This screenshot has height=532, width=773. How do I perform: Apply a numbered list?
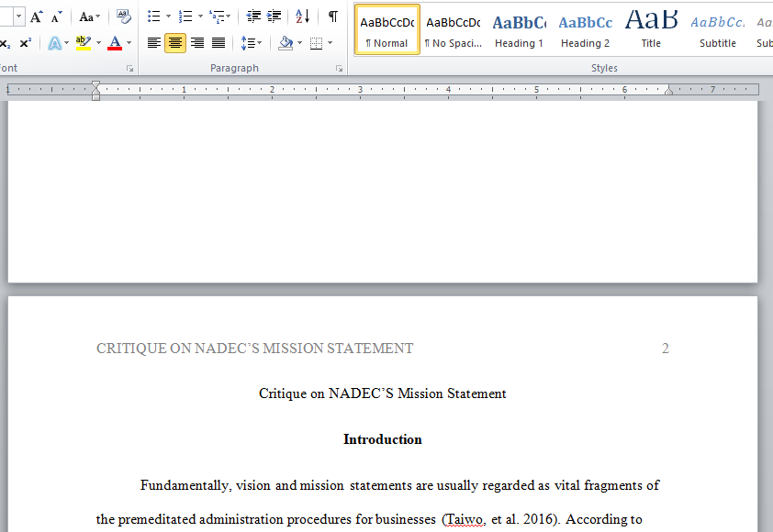point(185,17)
